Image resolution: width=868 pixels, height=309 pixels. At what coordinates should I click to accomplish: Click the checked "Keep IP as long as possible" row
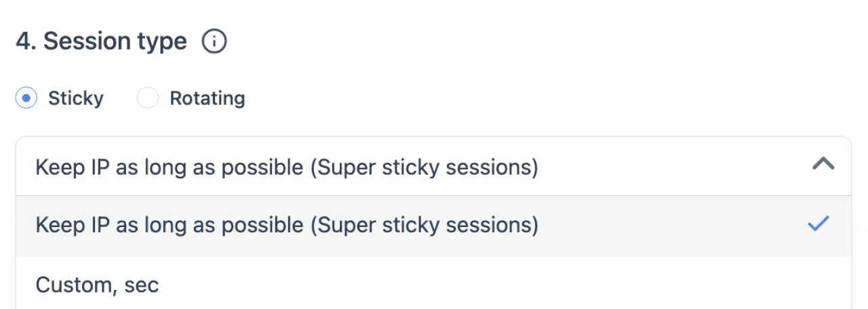(287, 225)
